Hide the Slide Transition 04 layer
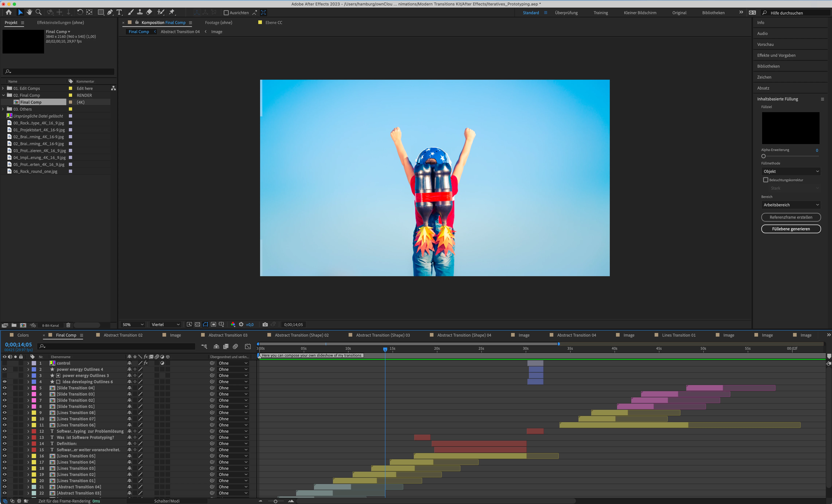The height and width of the screenshot is (504, 832). [5, 388]
